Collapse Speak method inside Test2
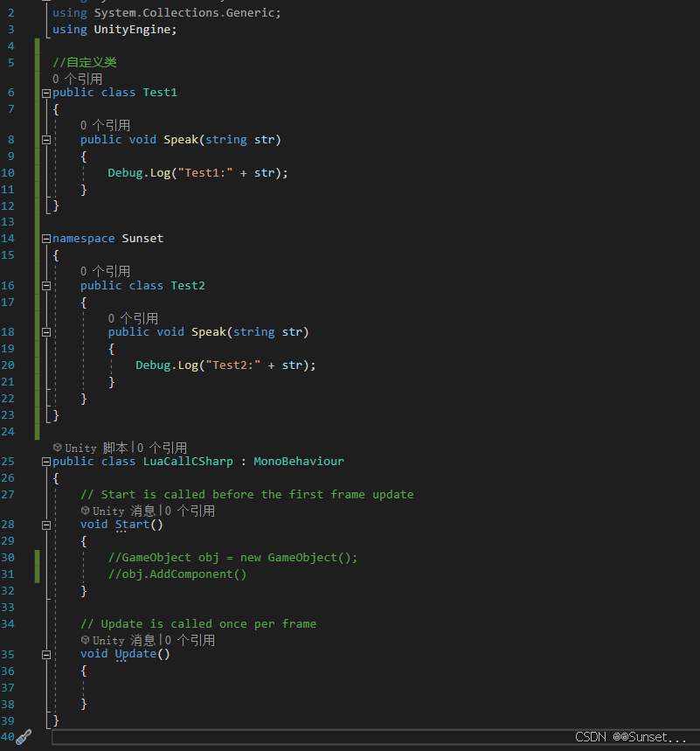700x751 pixels. (x=46, y=332)
